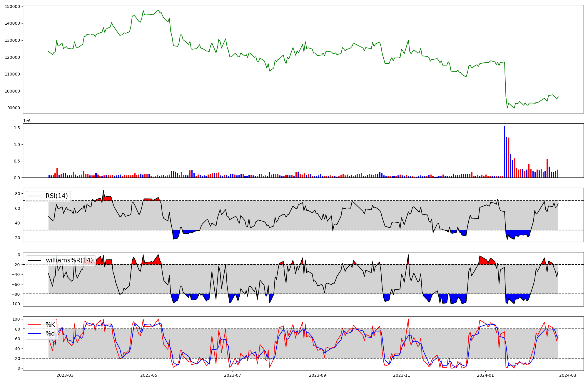Viewport: 588px width, 382px height.
Task: Click the 110000 price axis label
Action: (12, 74)
